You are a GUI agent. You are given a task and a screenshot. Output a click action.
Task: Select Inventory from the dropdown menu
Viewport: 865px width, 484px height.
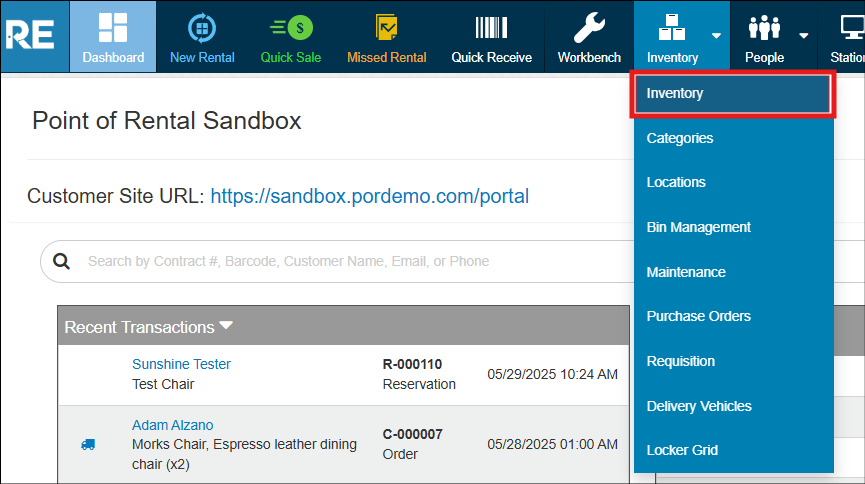731,94
